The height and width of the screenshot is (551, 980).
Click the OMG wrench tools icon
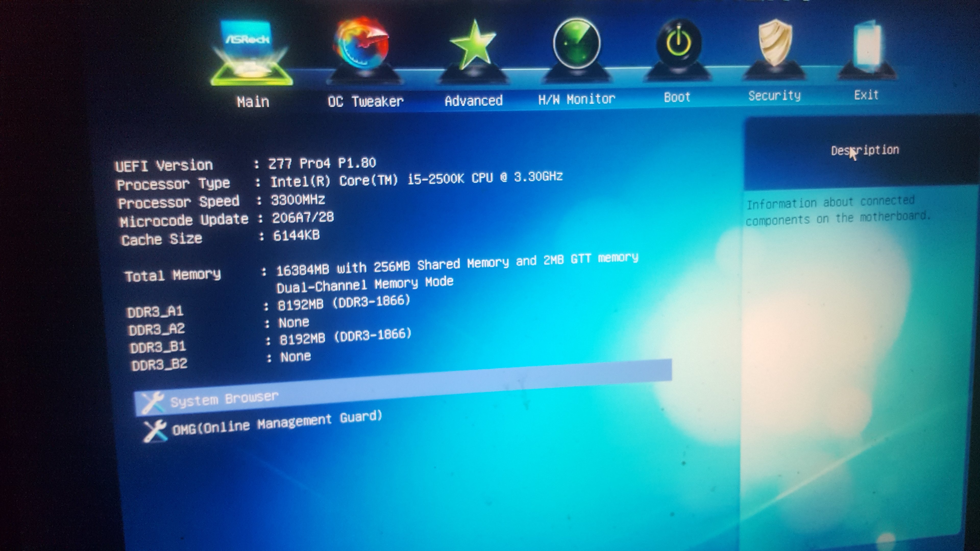(x=154, y=430)
